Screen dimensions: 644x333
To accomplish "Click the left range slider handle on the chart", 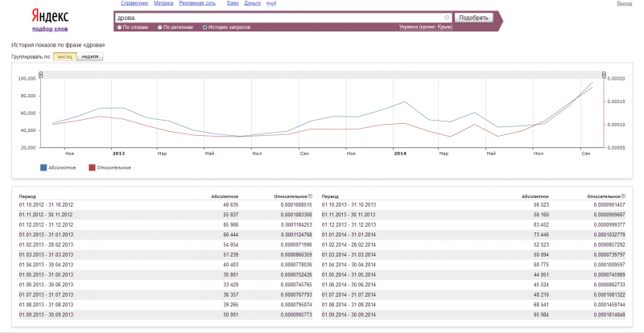I will (x=41, y=75).
